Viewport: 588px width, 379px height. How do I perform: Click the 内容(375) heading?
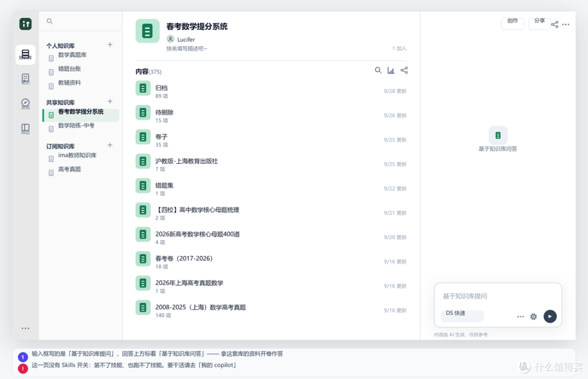tap(149, 72)
